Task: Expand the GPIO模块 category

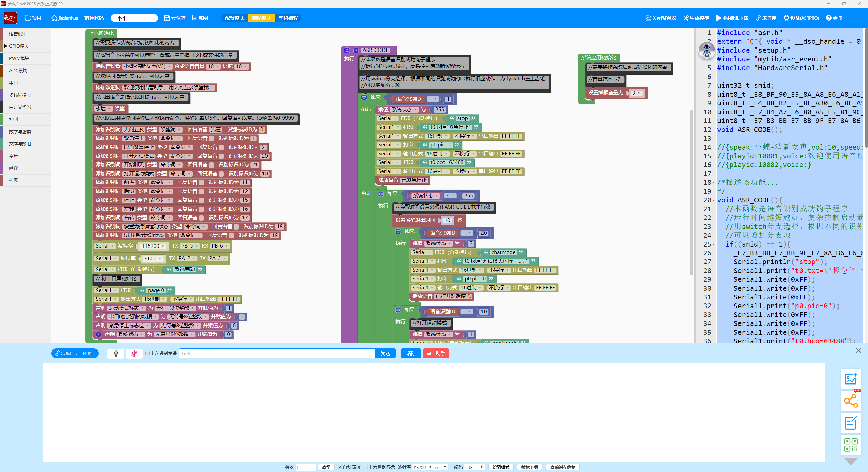Action: click(19, 46)
